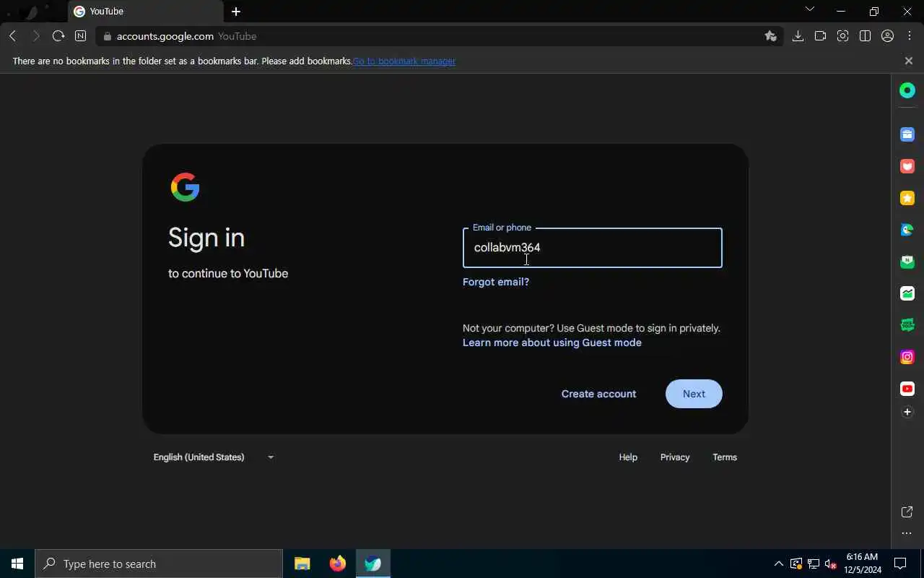
Task: Click the muted volume tray icon
Action: [x=830, y=564]
